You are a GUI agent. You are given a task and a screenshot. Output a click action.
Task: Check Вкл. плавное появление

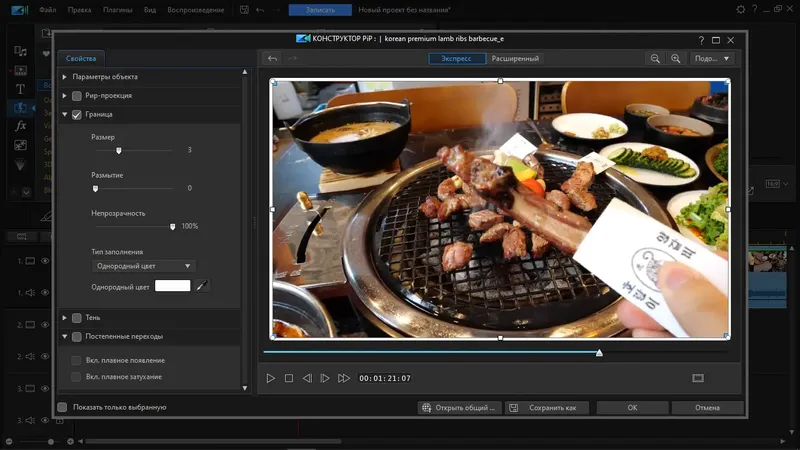(76, 360)
